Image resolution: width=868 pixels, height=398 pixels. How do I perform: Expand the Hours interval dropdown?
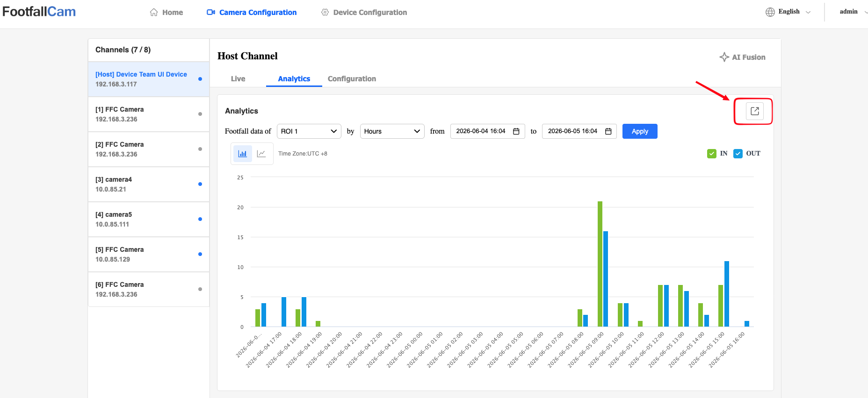[x=392, y=131]
